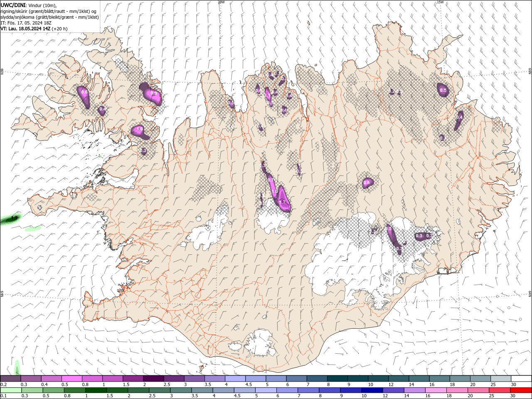Click the 'rigning/skúrir' legend description line
Image resolution: width=532 pixels, height=399 pixels.
point(49,11)
